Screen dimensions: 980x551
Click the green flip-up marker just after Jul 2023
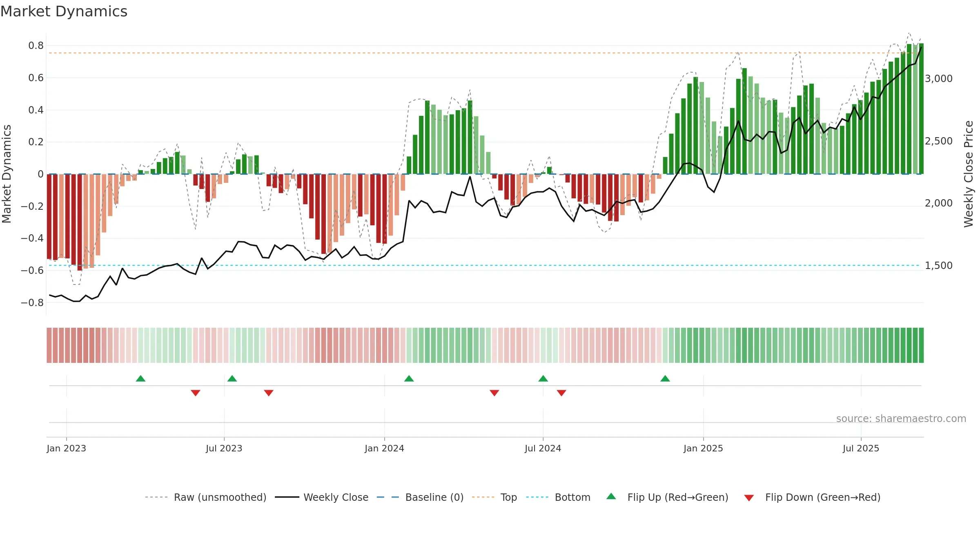click(x=232, y=378)
